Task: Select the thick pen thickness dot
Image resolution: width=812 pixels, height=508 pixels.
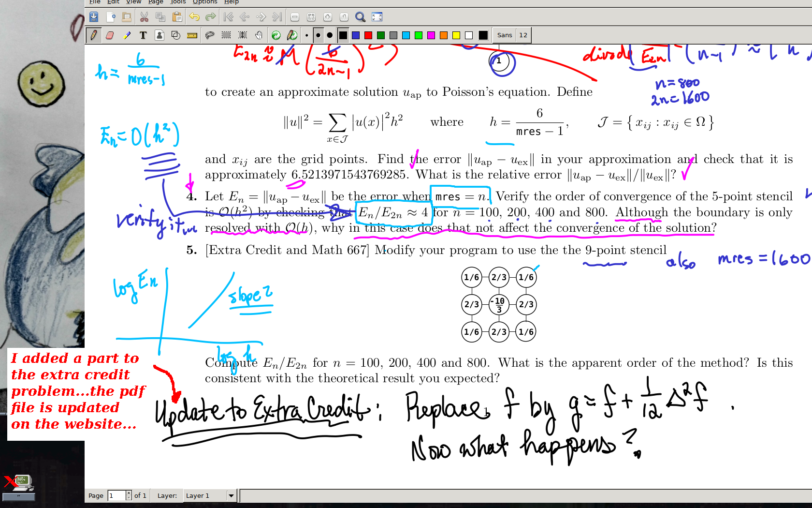Action: tap(330, 35)
